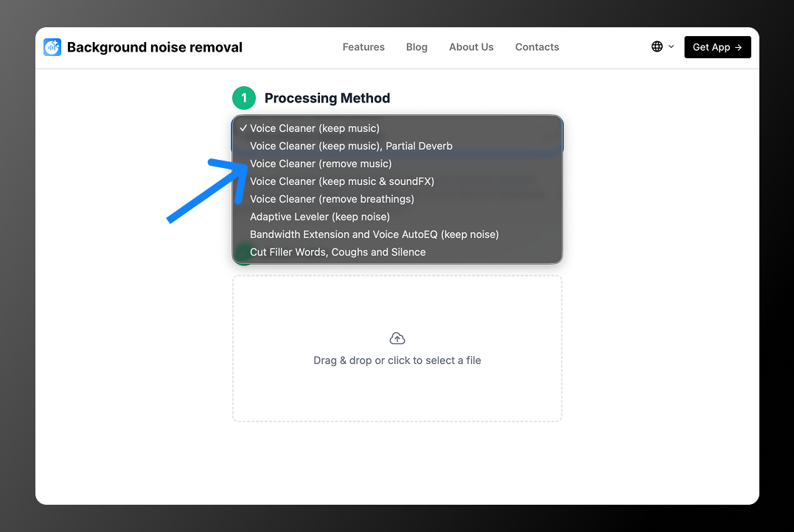Go to the Blog link

[x=417, y=47]
